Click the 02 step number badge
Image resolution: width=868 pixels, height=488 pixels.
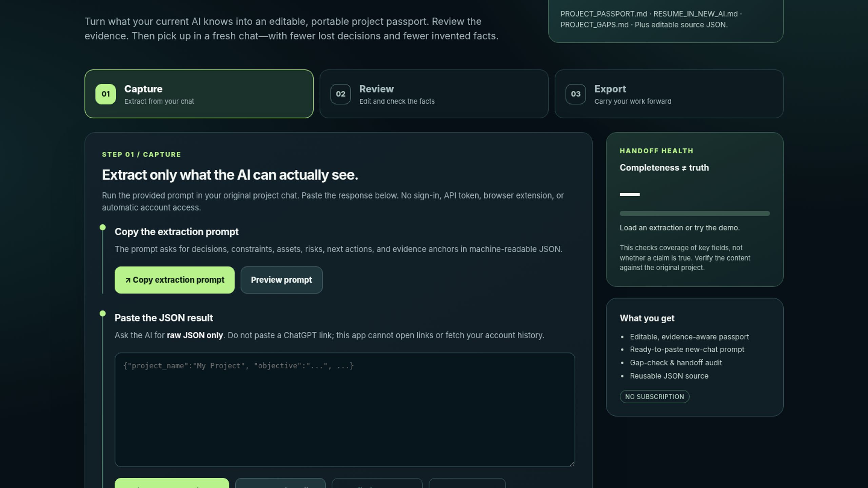coord(340,94)
